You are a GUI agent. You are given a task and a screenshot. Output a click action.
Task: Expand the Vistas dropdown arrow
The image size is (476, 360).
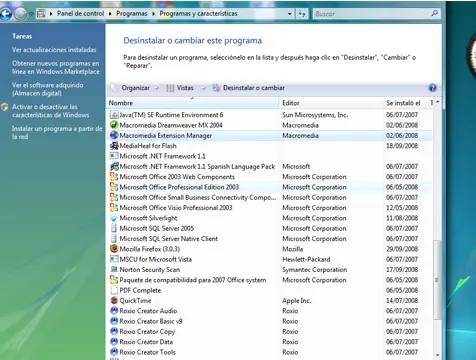click(x=203, y=88)
